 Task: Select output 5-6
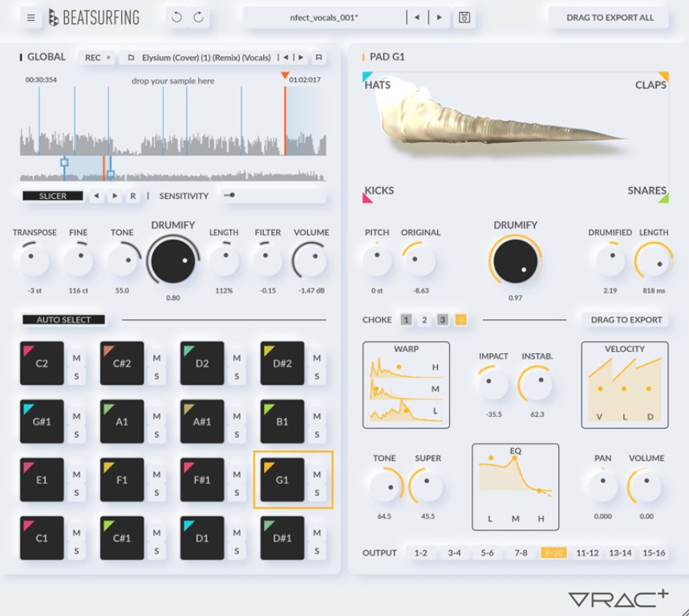(x=487, y=553)
